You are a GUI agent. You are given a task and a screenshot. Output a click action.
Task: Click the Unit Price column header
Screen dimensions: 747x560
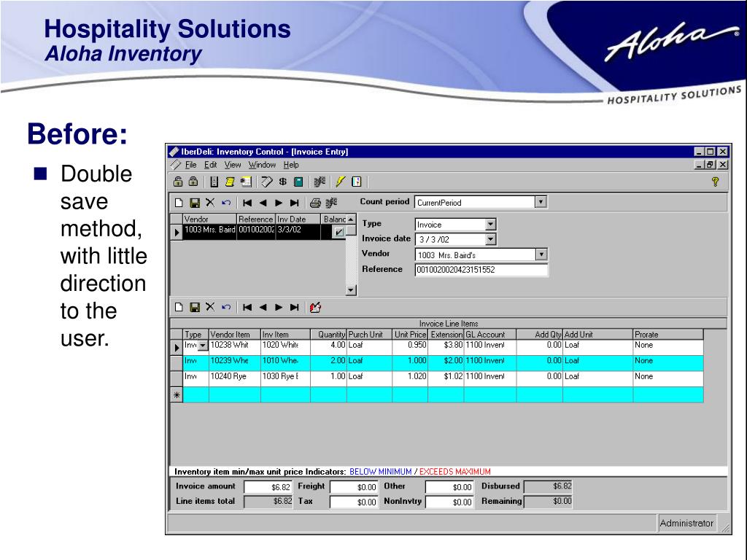click(x=410, y=334)
